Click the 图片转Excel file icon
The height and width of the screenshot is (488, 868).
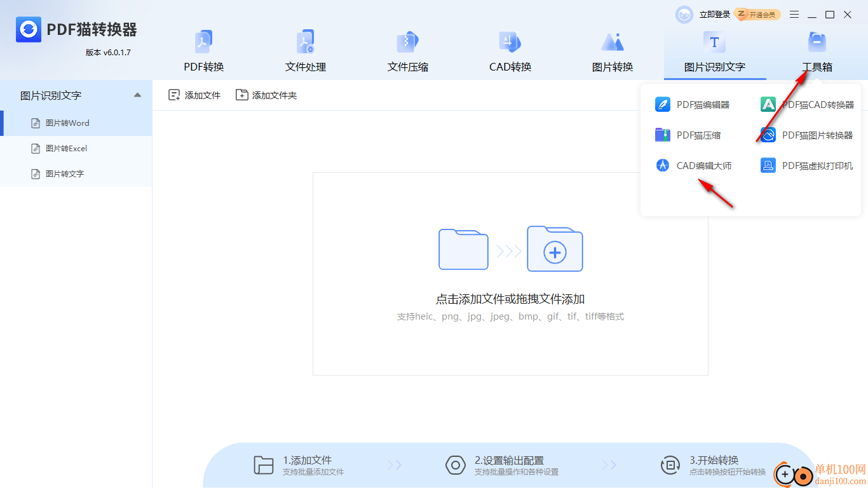click(x=36, y=149)
